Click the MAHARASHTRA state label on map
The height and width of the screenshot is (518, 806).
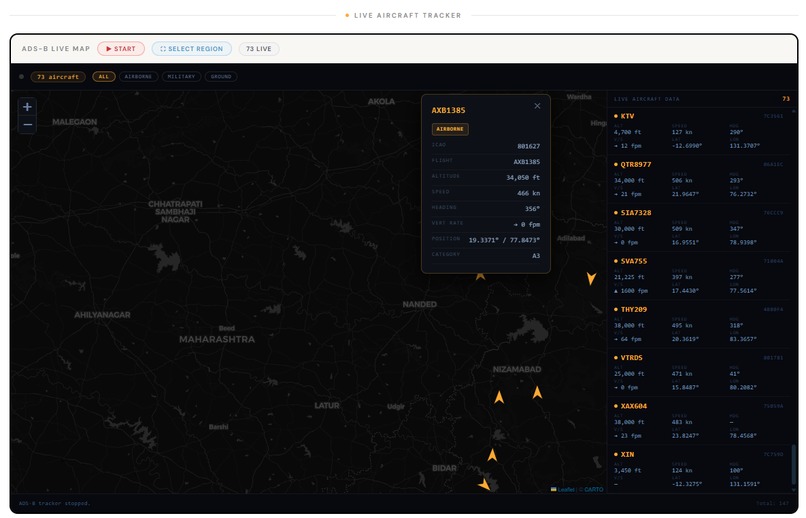(217, 339)
